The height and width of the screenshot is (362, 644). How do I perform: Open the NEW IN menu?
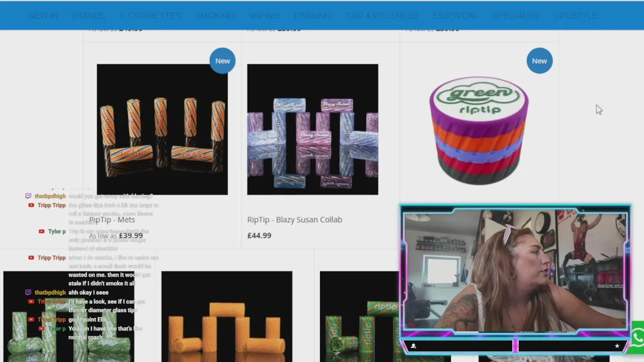pos(43,16)
